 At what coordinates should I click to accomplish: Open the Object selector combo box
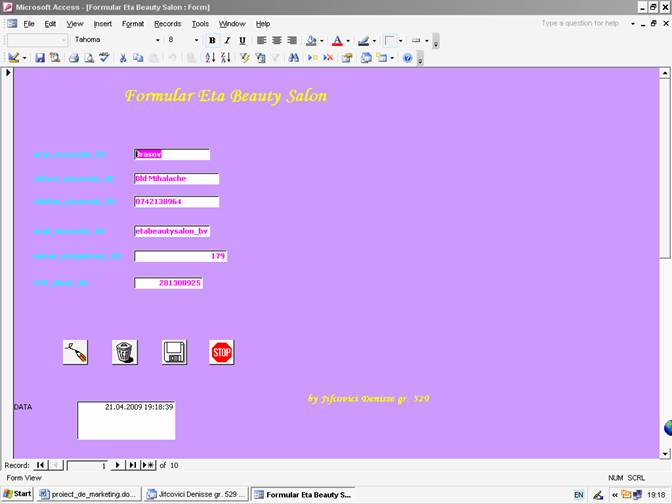(37, 40)
